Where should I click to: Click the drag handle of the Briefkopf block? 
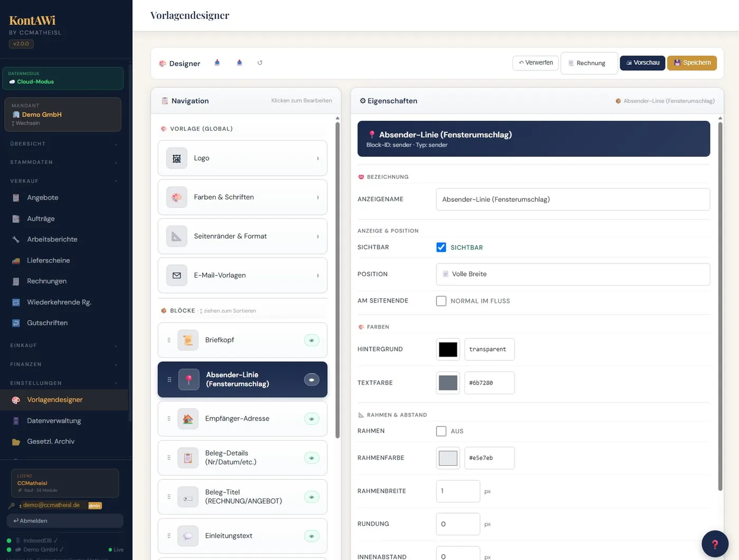169,340
